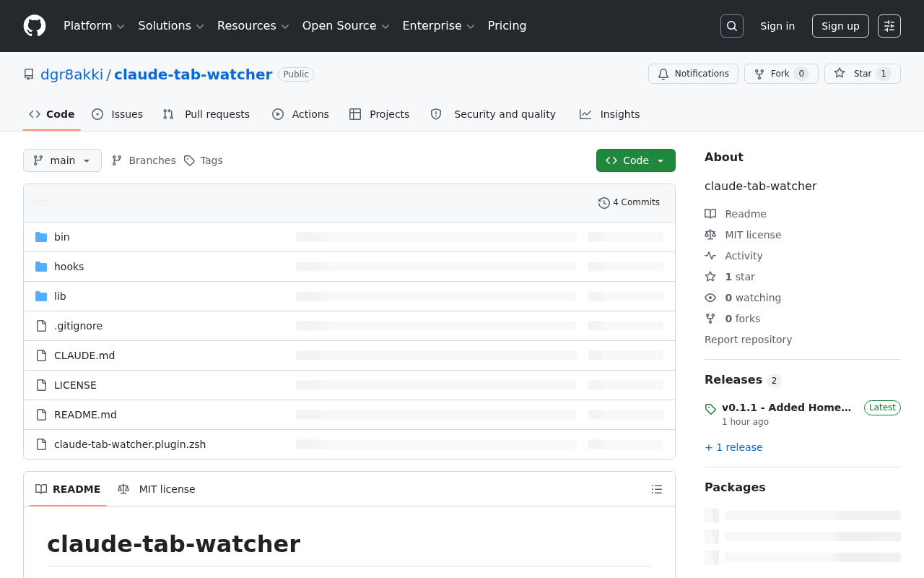
Task: Open the Pricing link
Action: pos(507,26)
